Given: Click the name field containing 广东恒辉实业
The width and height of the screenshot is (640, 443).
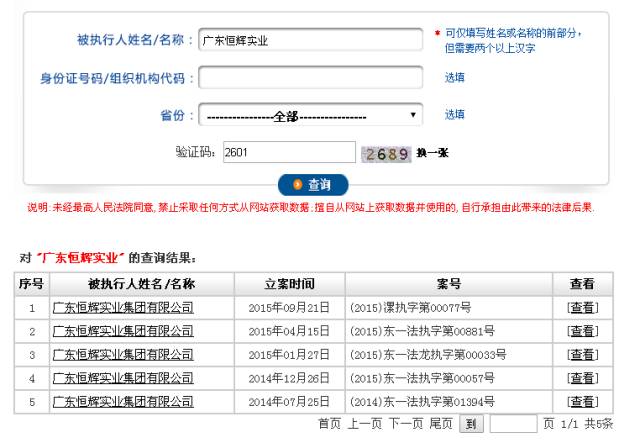Looking at the screenshot, I should coord(311,40).
